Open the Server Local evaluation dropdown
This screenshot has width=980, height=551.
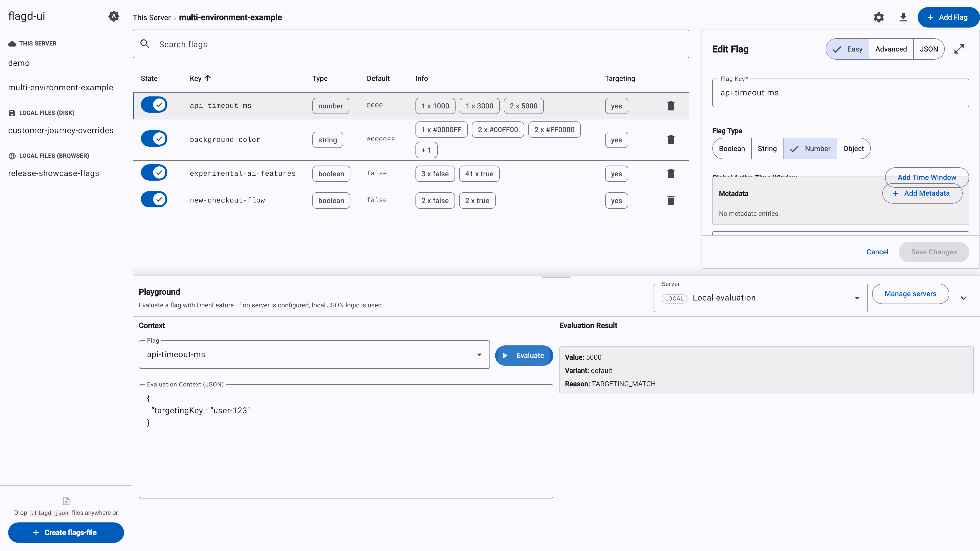click(x=760, y=298)
